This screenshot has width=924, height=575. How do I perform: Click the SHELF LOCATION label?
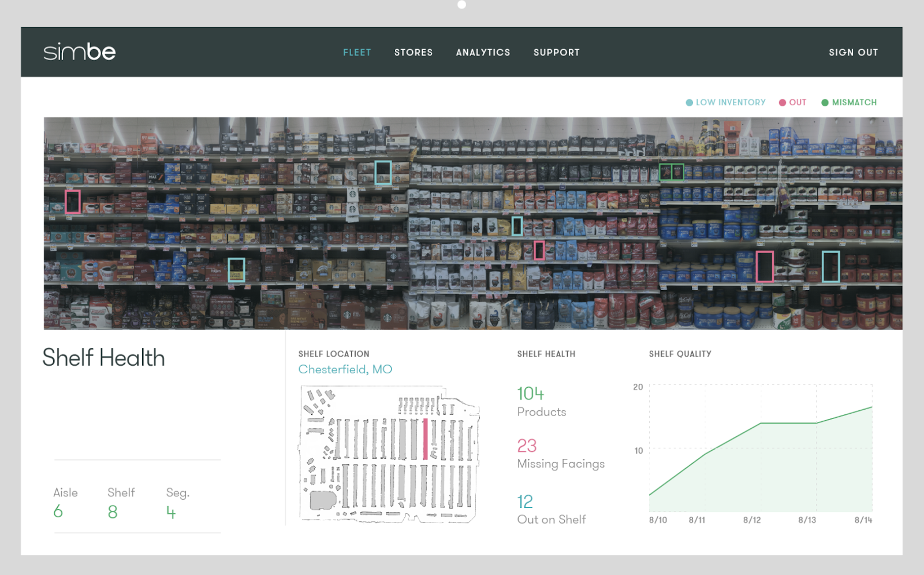click(x=334, y=354)
